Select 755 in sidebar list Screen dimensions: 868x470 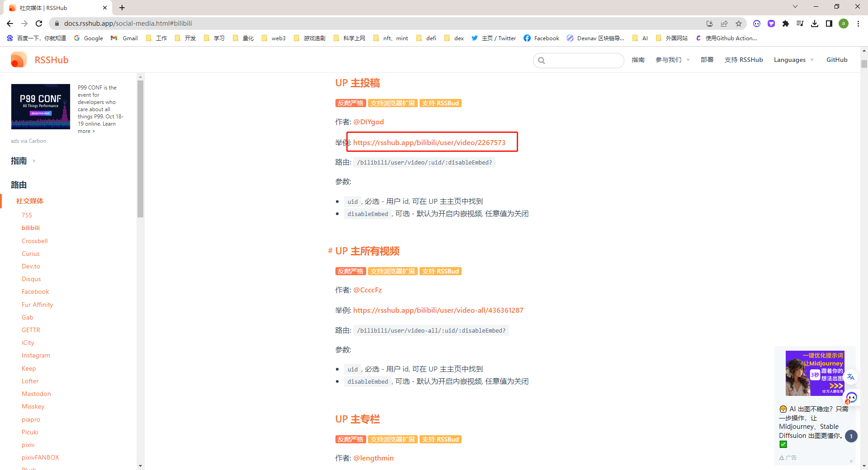27,215
